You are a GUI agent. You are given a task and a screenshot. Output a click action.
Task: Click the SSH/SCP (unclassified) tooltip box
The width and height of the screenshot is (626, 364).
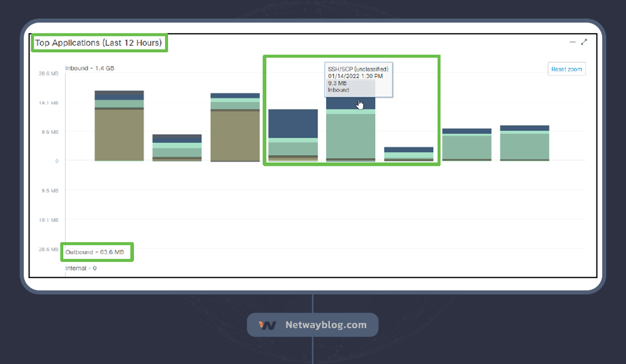tap(358, 79)
